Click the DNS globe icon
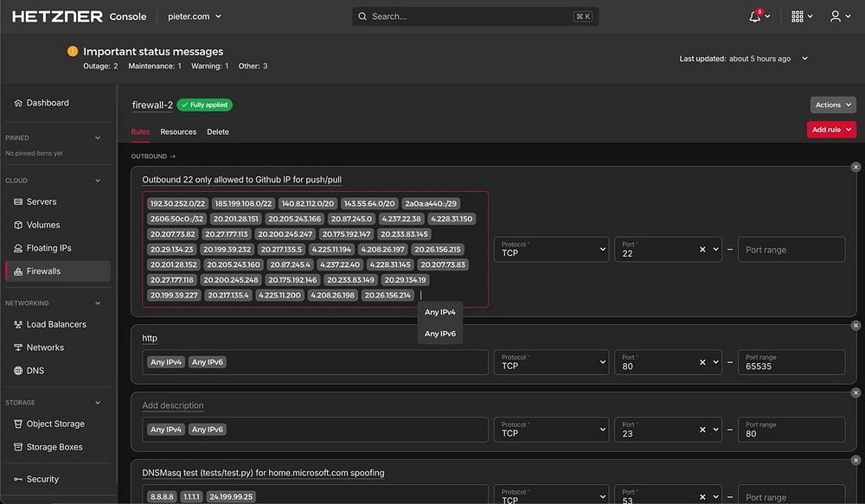The image size is (865, 504). [18, 371]
